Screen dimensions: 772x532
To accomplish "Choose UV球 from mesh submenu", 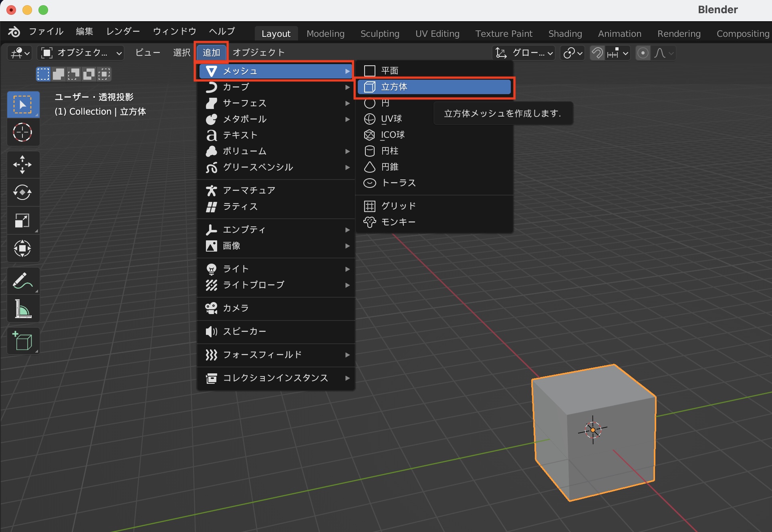I will (391, 119).
